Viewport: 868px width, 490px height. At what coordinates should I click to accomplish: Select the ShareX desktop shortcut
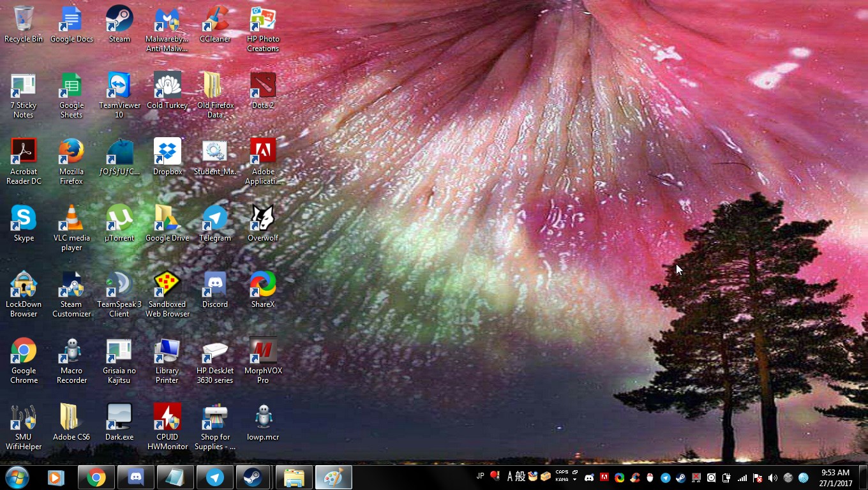[x=263, y=290]
